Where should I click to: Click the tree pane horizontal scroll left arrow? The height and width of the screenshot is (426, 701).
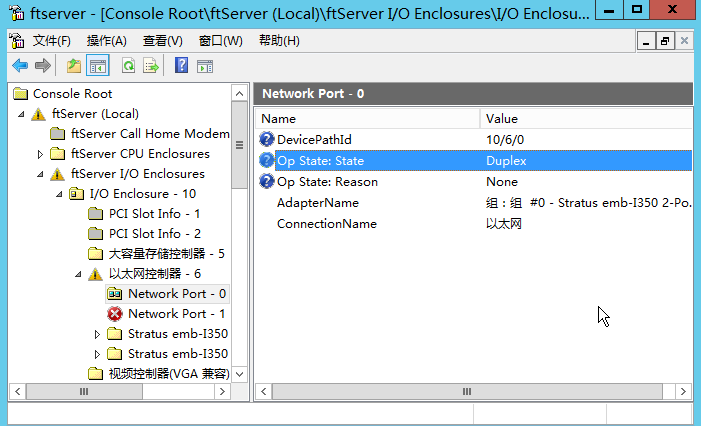(17, 392)
